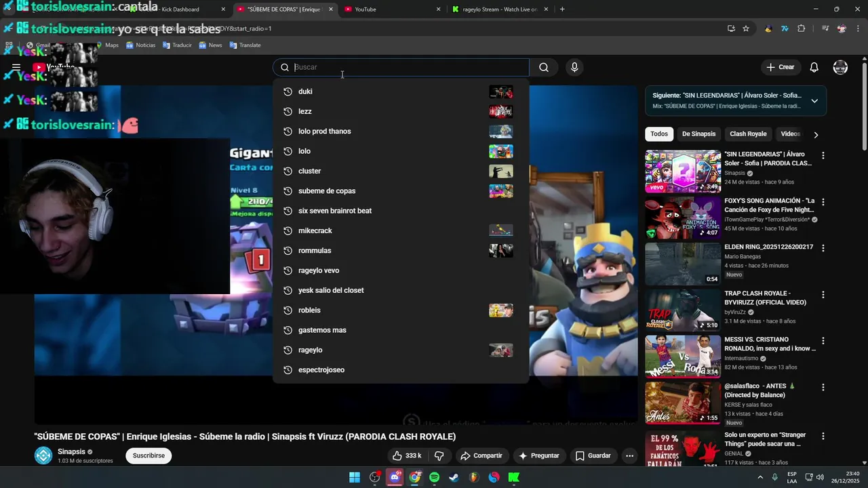Save video with Guardar button
Image resolution: width=868 pixels, height=488 pixels.
click(x=593, y=455)
